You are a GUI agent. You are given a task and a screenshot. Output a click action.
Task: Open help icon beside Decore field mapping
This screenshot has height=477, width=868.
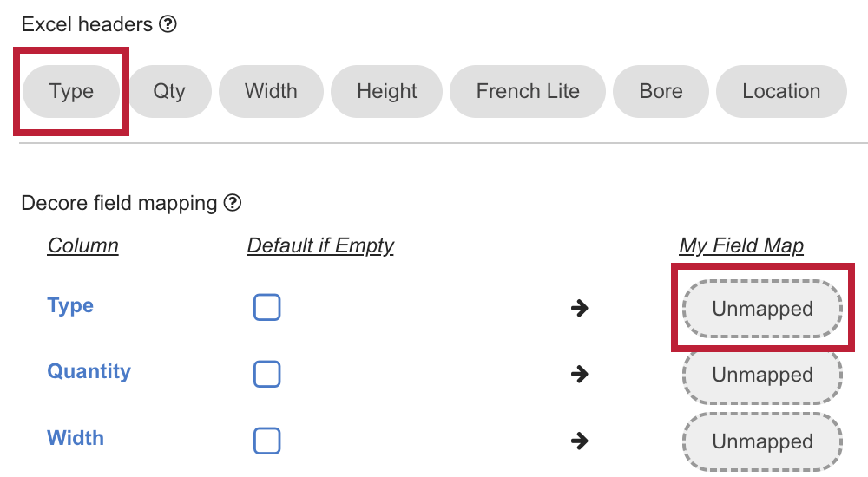233,203
